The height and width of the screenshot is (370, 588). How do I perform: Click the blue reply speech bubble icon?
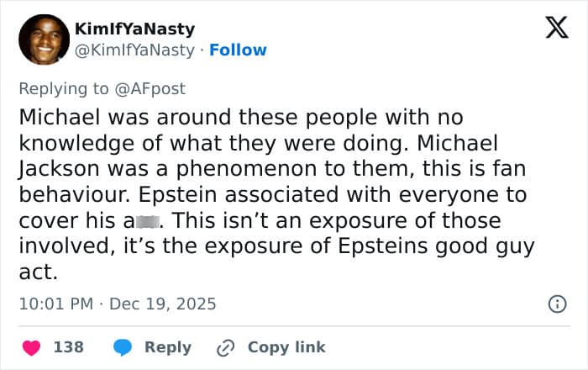click(x=123, y=347)
